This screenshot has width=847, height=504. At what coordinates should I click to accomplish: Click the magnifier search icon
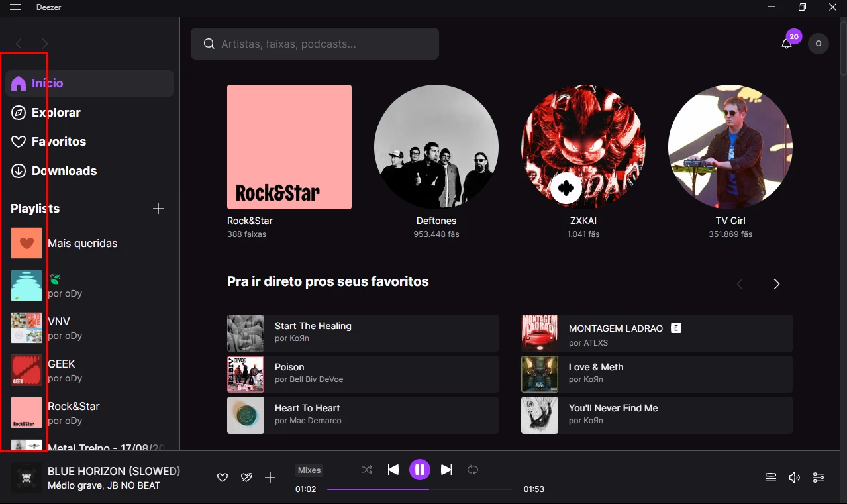point(209,44)
